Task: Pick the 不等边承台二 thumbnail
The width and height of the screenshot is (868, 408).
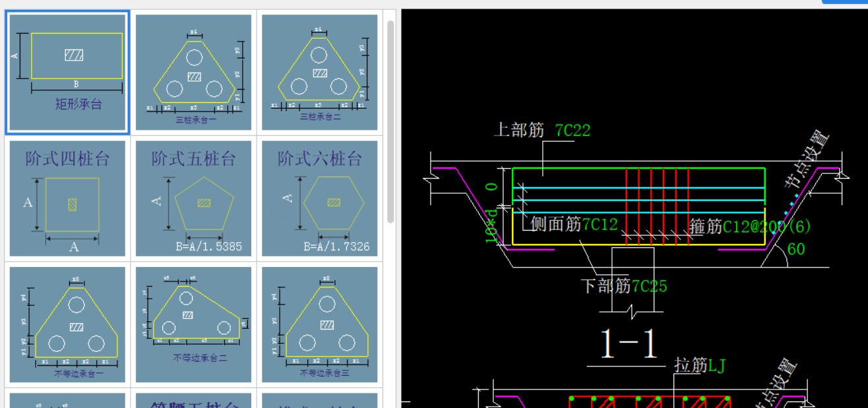Action: pos(193,324)
